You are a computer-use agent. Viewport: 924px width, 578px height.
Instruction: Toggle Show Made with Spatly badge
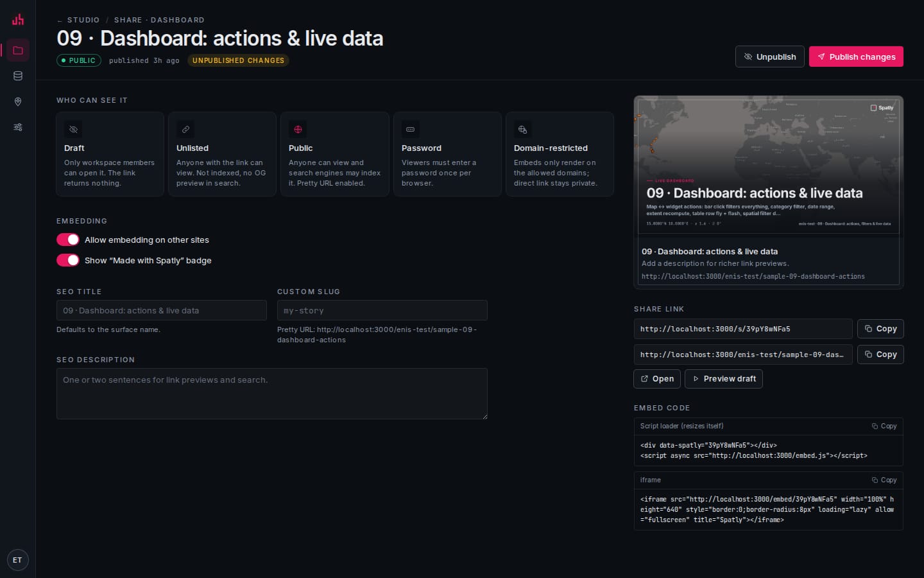coord(68,260)
